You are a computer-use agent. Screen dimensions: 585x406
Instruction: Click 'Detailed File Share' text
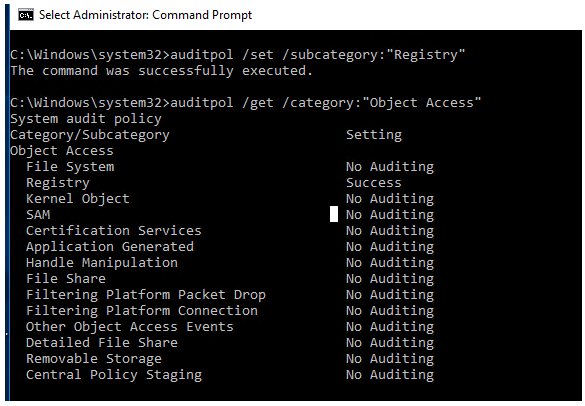coord(102,343)
